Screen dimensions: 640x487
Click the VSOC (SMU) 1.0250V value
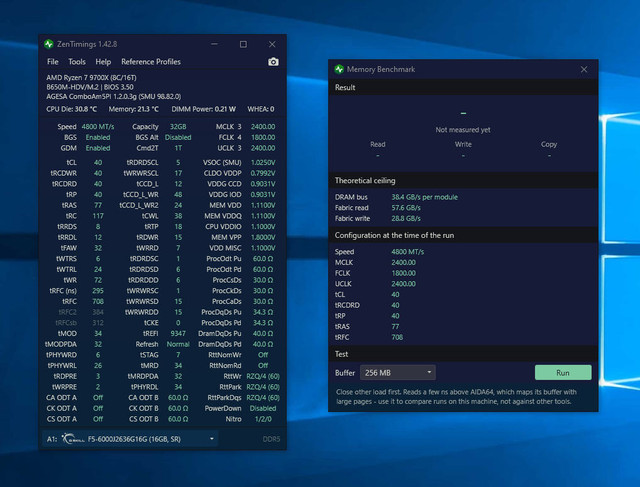263,162
